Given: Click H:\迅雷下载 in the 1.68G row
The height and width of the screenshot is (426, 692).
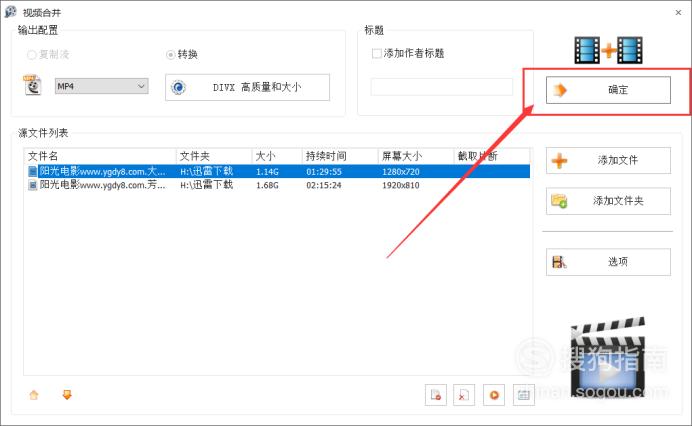Looking at the screenshot, I should [207, 185].
